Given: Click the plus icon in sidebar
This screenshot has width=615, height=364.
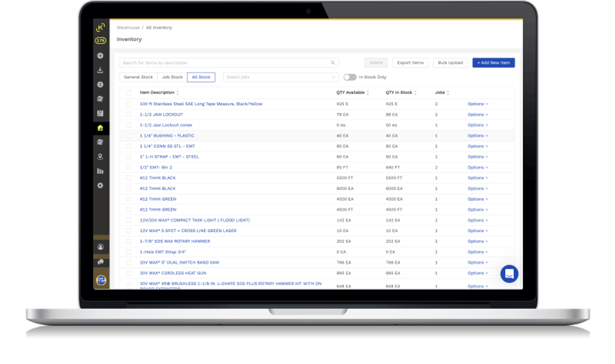Looking at the screenshot, I should pos(100,56).
